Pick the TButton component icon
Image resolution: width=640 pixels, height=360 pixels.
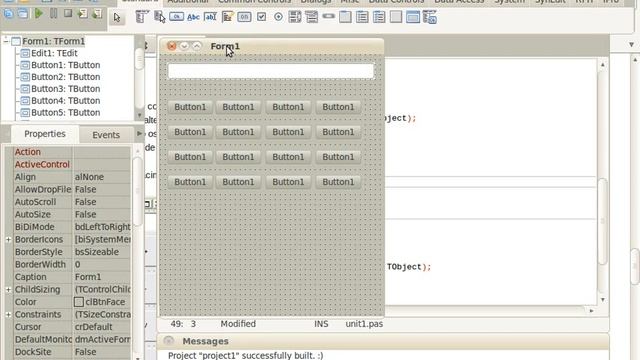(x=176, y=17)
